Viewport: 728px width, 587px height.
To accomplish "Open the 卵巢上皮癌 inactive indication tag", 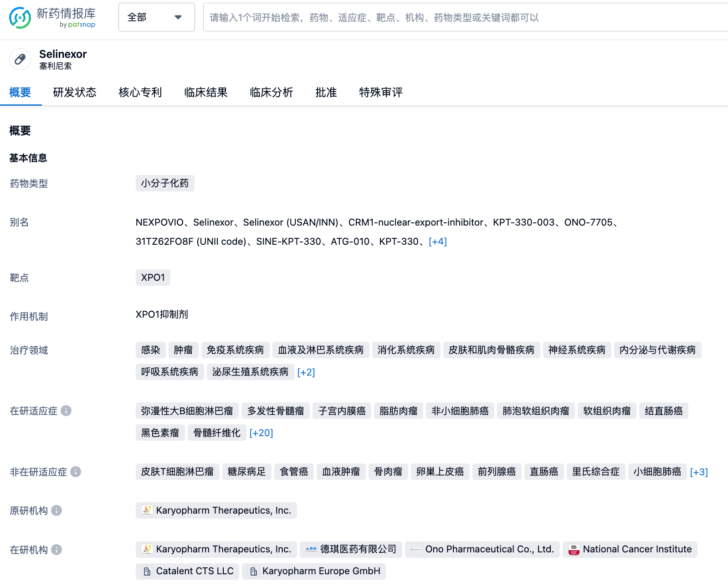I will tap(440, 472).
